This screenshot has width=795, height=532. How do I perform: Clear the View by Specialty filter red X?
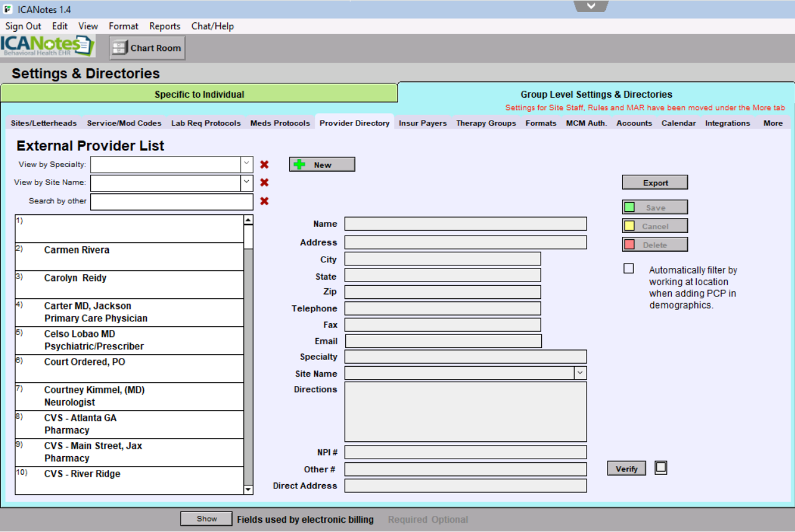[x=264, y=165]
